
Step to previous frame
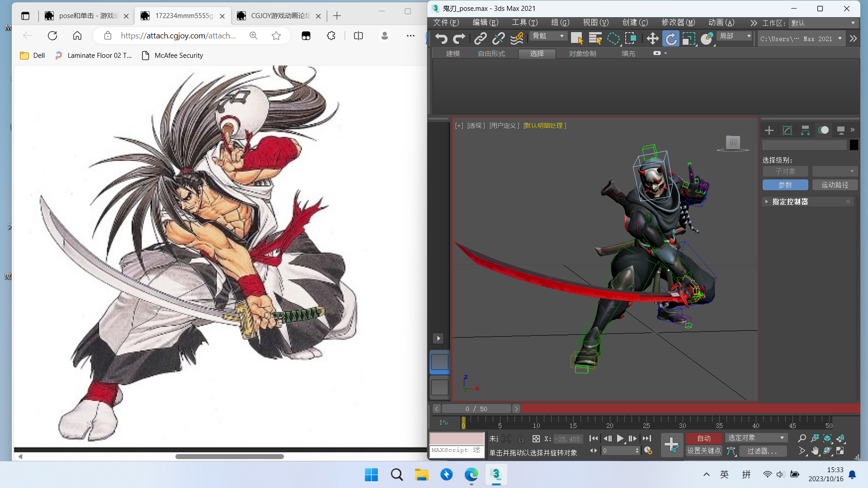(607, 438)
